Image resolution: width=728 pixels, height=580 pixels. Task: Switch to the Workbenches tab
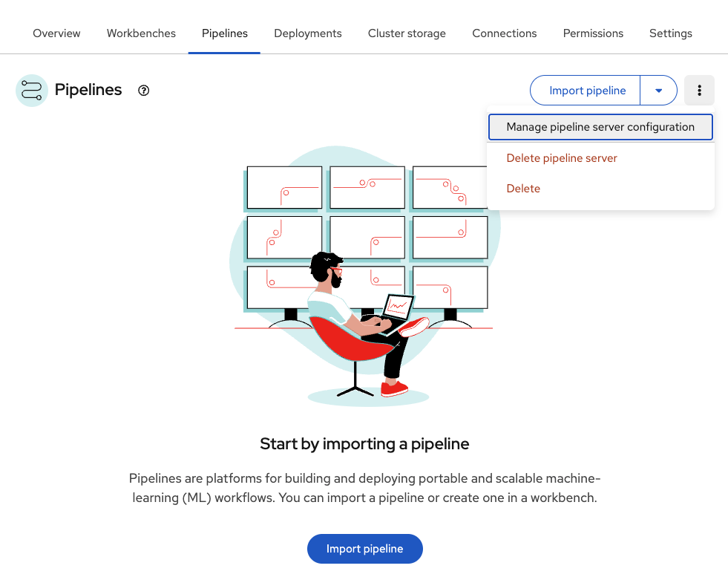click(141, 33)
